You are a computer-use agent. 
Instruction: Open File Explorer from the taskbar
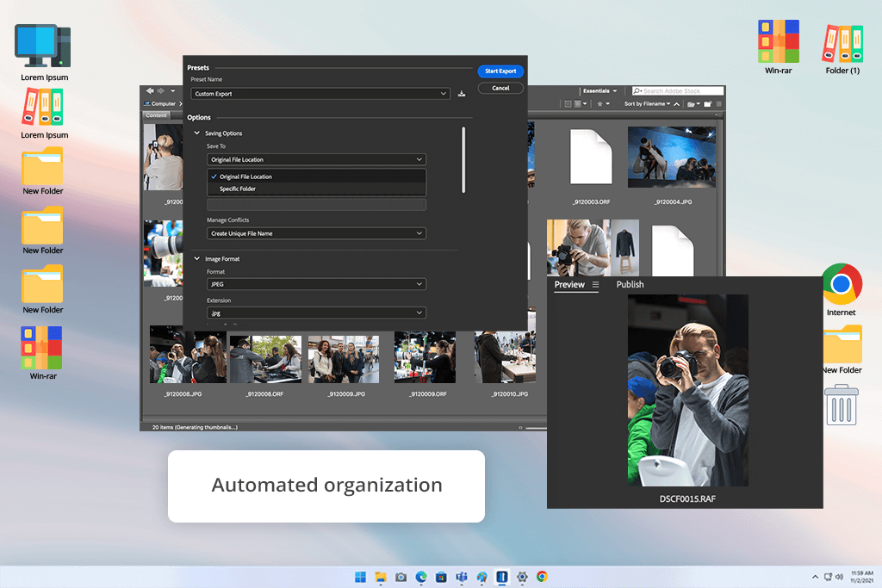[x=381, y=577]
